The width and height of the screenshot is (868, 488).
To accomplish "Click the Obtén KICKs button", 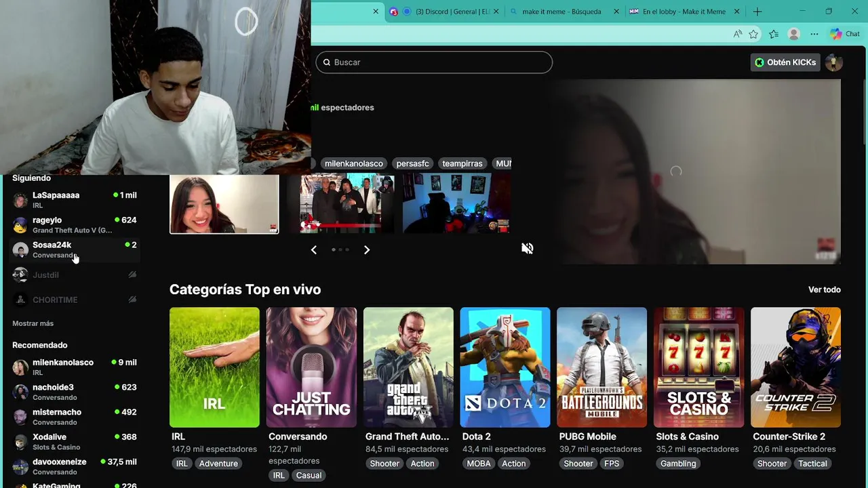I will (785, 62).
